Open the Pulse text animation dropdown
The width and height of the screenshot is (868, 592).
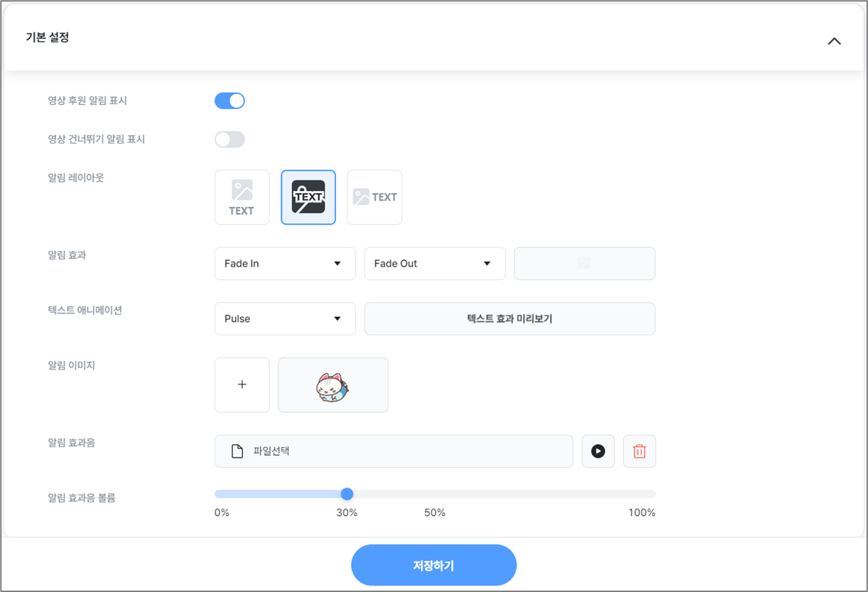coord(285,319)
